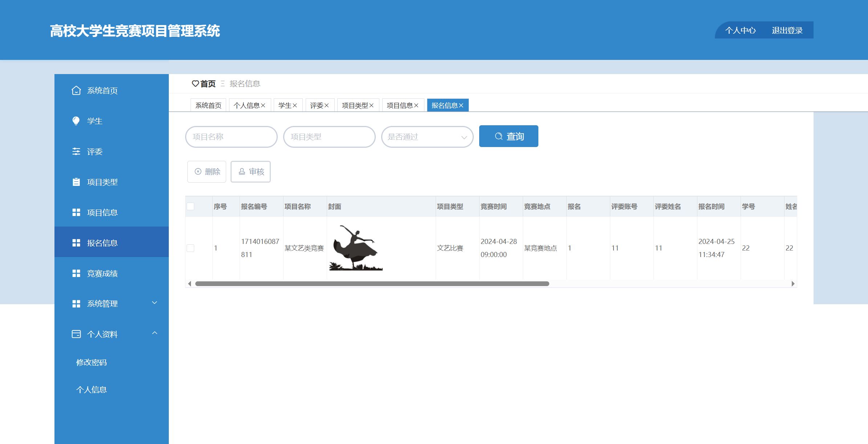Collapse the 个人资料 menu chevron

pos(154,333)
